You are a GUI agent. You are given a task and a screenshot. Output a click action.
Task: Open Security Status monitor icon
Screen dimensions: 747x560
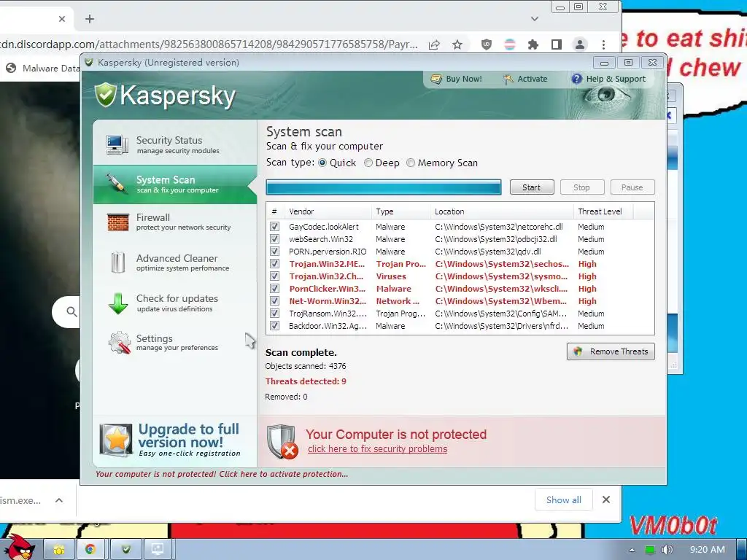tap(117, 144)
